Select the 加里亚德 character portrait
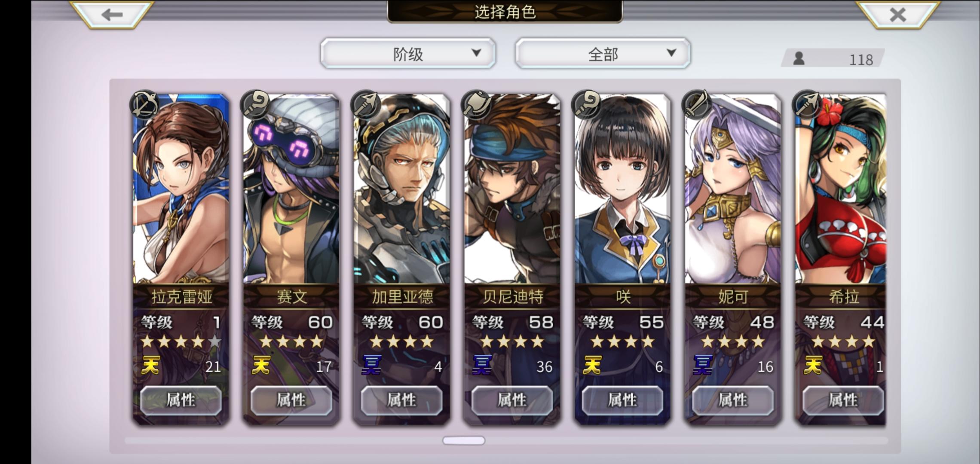 [401, 189]
